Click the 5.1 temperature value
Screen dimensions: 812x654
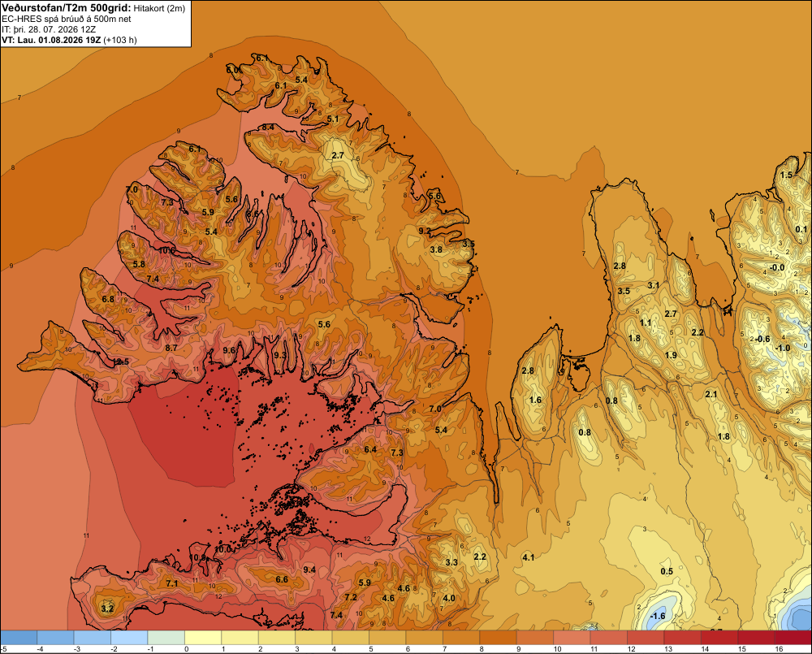tap(333, 119)
